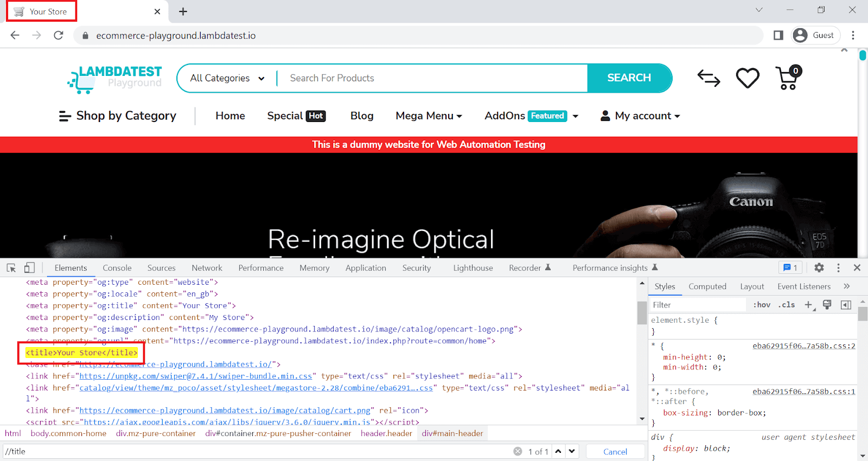Image resolution: width=868 pixels, height=461 pixels.
Task: Switch to the Memory tab
Action: click(x=315, y=268)
